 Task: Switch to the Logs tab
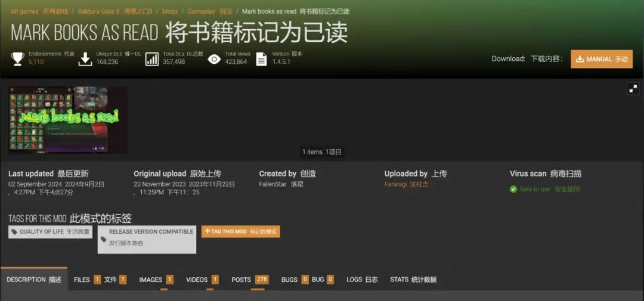tap(362, 280)
